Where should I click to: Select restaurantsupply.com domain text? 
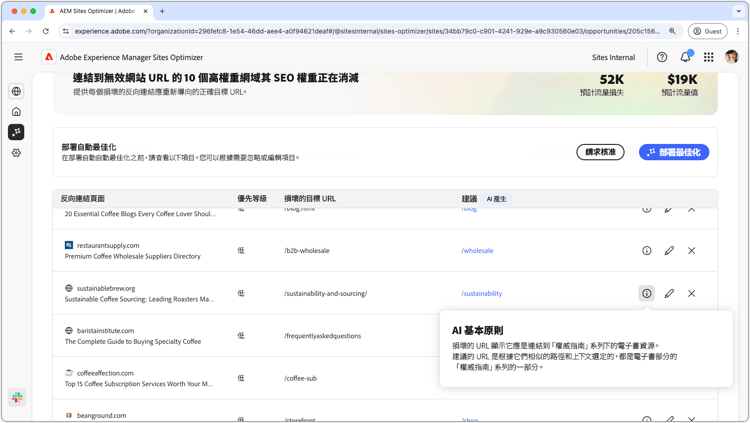pos(108,245)
